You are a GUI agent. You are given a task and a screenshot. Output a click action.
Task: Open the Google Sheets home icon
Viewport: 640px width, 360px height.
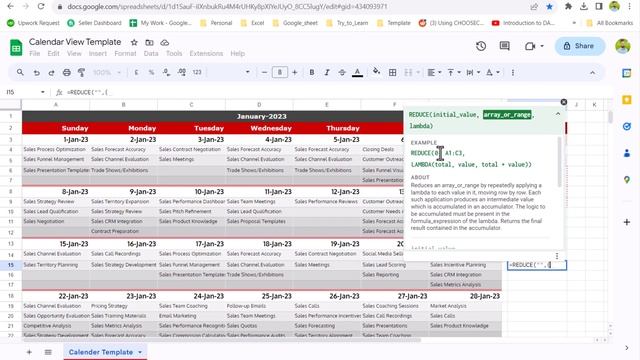click(x=16, y=47)
